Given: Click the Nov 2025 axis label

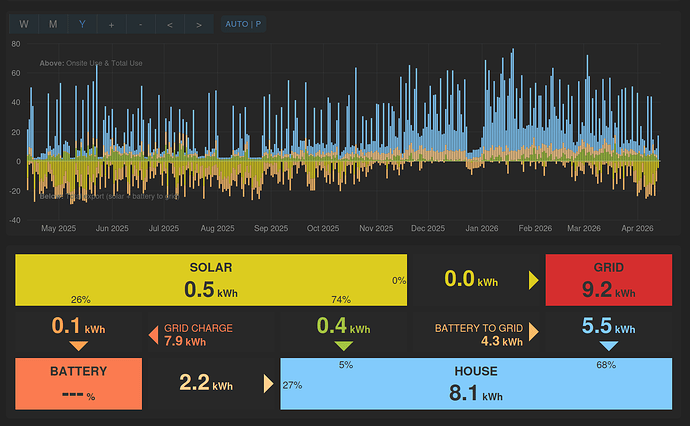Looking at the screenshot, I should click(x=376, y=228).
